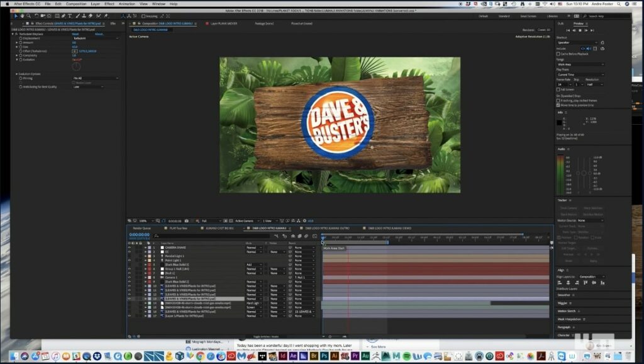644x364 pixels.
Task: Take snapshot in composition viewer
Action: click(186, 221)
